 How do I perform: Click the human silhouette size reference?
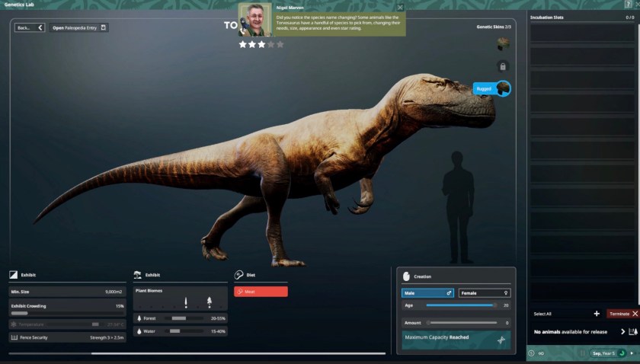point(459,207)
